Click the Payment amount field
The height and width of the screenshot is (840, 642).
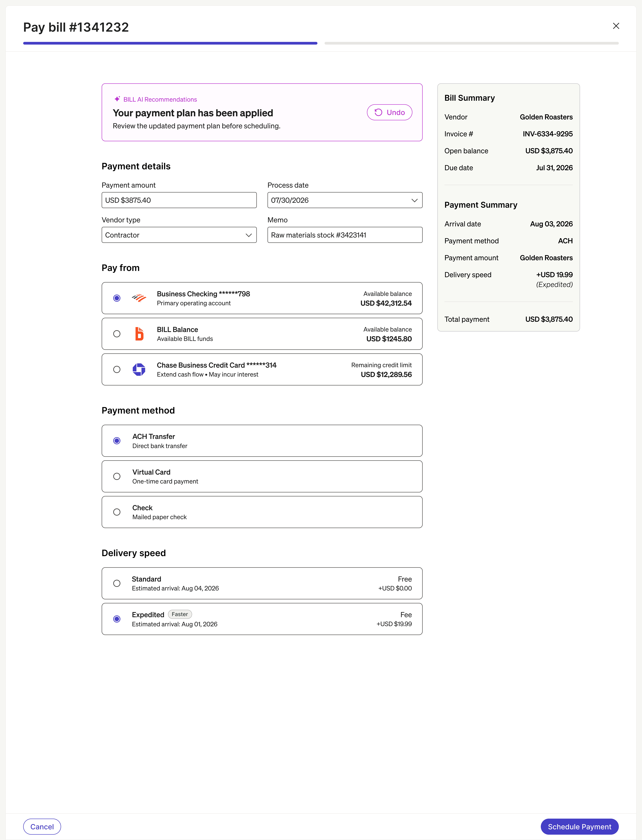(x=179, y=200)
